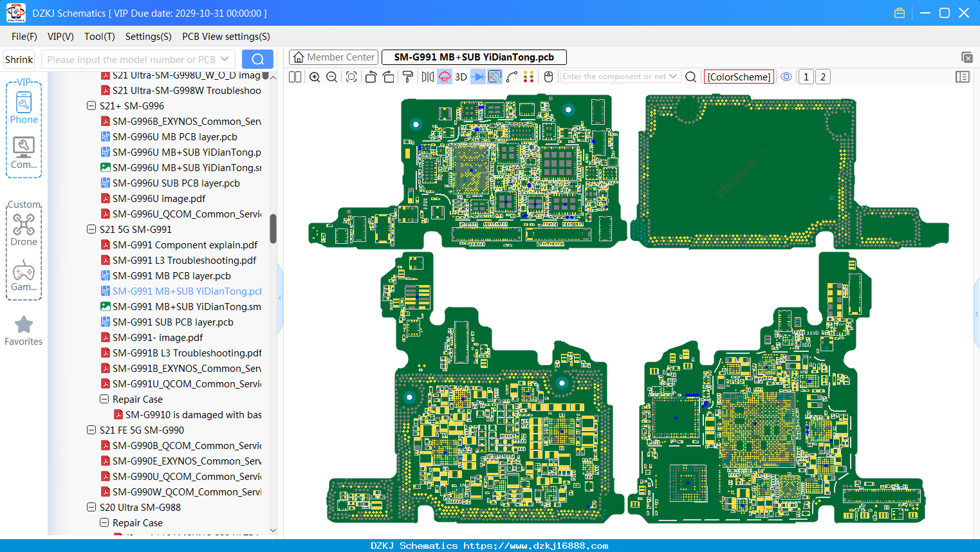Go to Member Center
Viewport: 980px width, 552px height.
334,57
